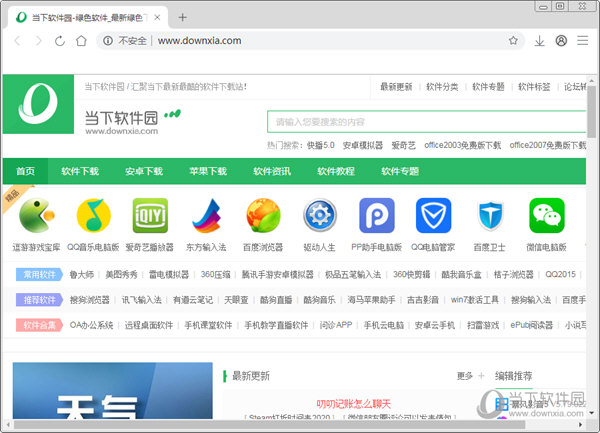Screen dimensions: 600x433
Task: Open OA办公系统 link
Action: click(x=91, y=325)
